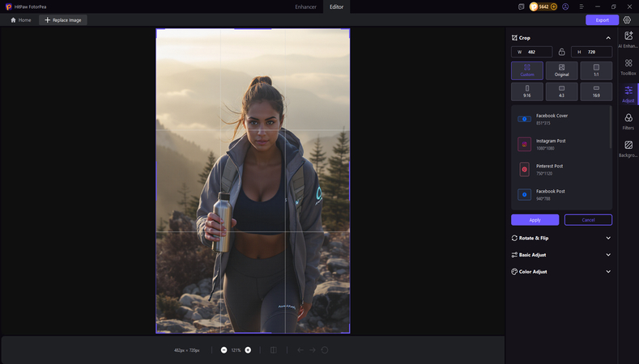Open the AI Enhancer sidebar tool
This screenshot has height=364, width=639.
[x=628, y=40]
